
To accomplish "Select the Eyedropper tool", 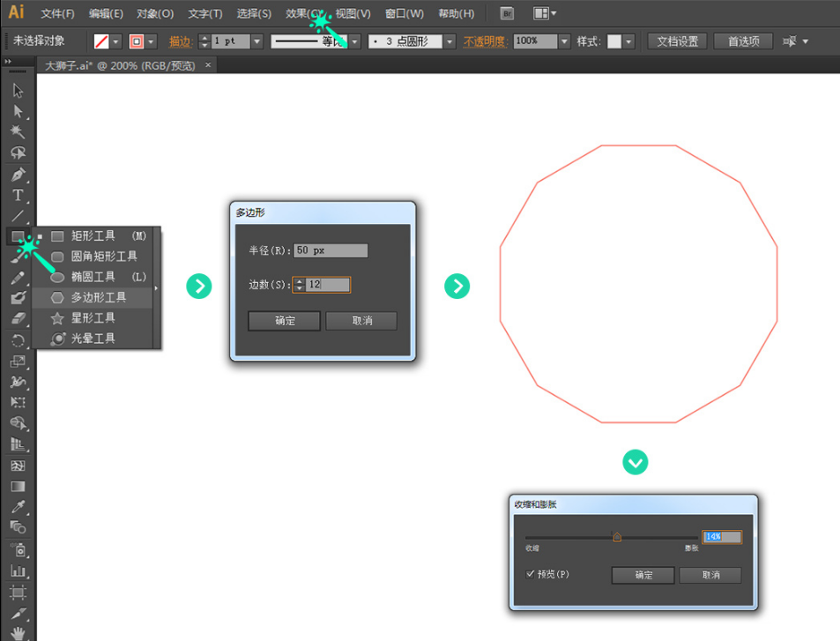I will [x=18, y=507].
